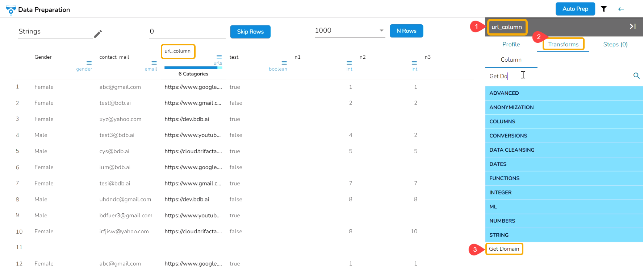Switch to the Profile tab
The image size is (644, 275).
pyautogui.click(x=511, y=44)
